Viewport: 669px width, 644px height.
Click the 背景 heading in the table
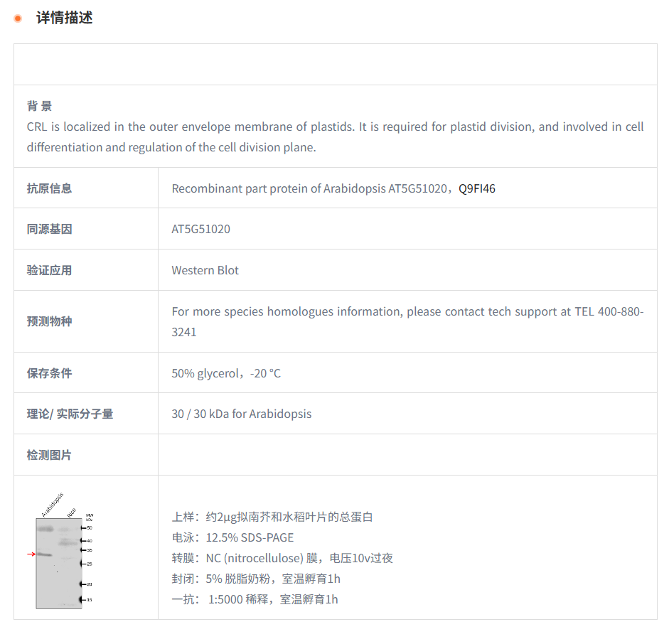(39, 106)
